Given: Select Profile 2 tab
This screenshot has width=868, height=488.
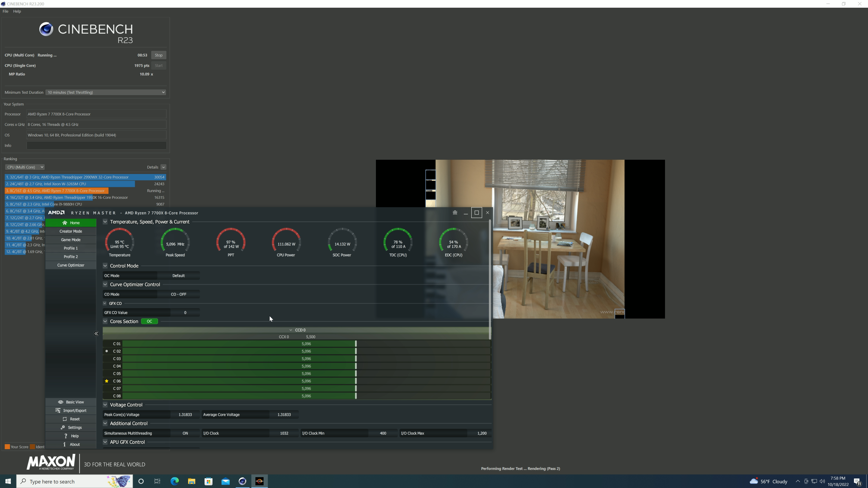Looking at the screenshot, I should coord(71,257).
